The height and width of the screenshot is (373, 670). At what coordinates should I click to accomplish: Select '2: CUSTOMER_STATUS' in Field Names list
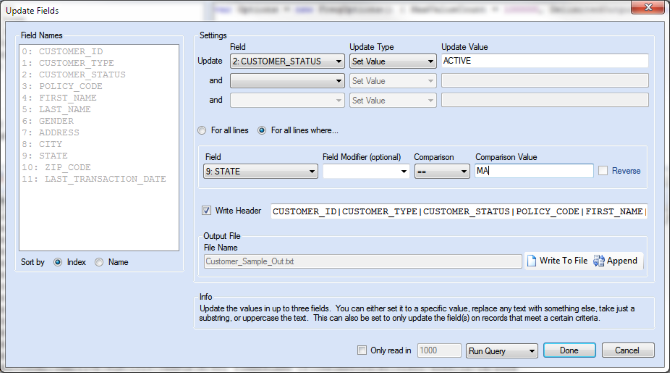[73, 75]
